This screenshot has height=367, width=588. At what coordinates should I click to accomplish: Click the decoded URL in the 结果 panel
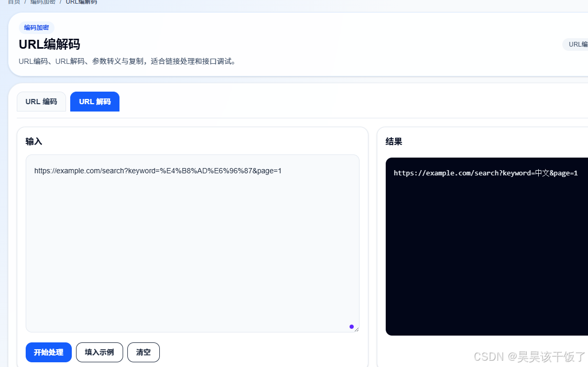(486, 173)
